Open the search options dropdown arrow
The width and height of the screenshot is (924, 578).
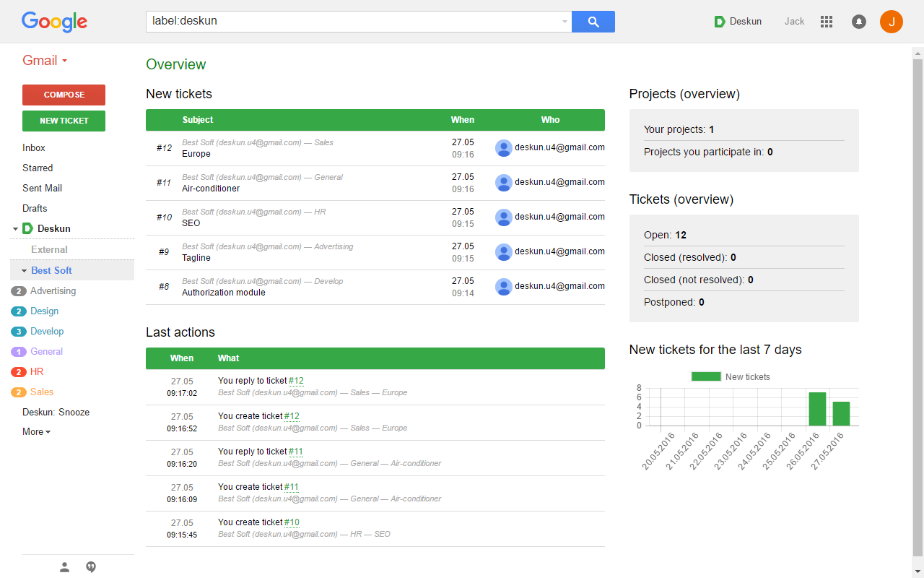(565, 22)
